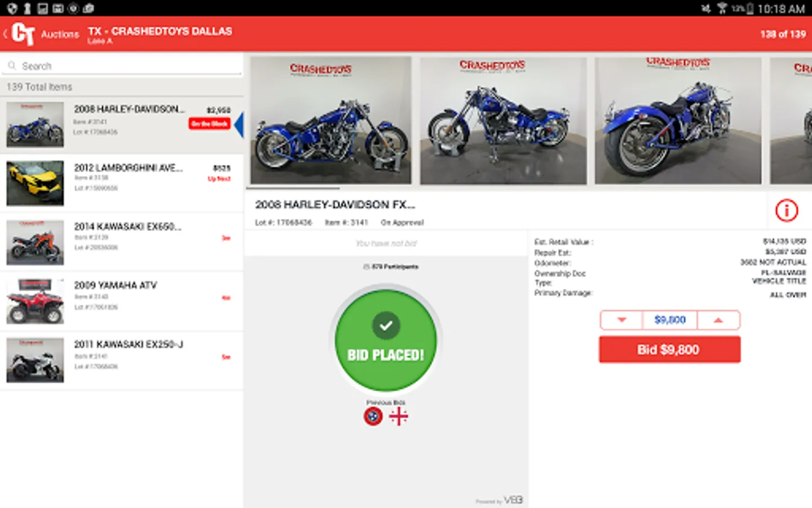Select the 2014 Kawasaki EX650 list item
This screenshot has height=508, width=812.
click(122, 242)
